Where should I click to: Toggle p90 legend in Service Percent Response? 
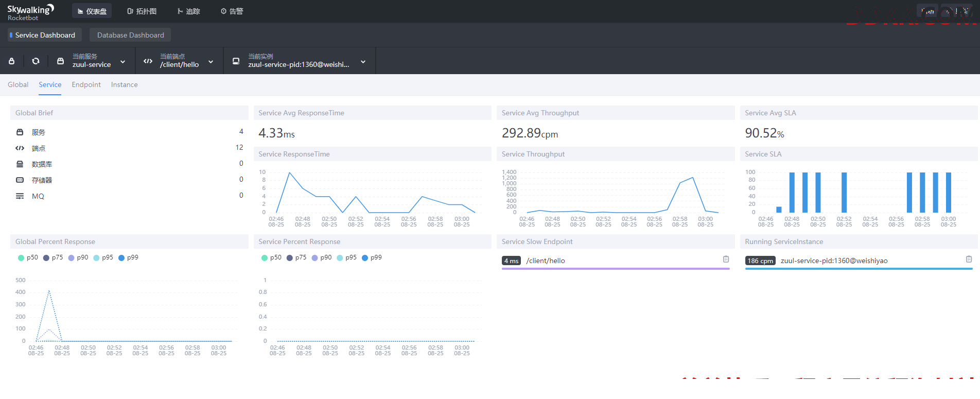322,257
